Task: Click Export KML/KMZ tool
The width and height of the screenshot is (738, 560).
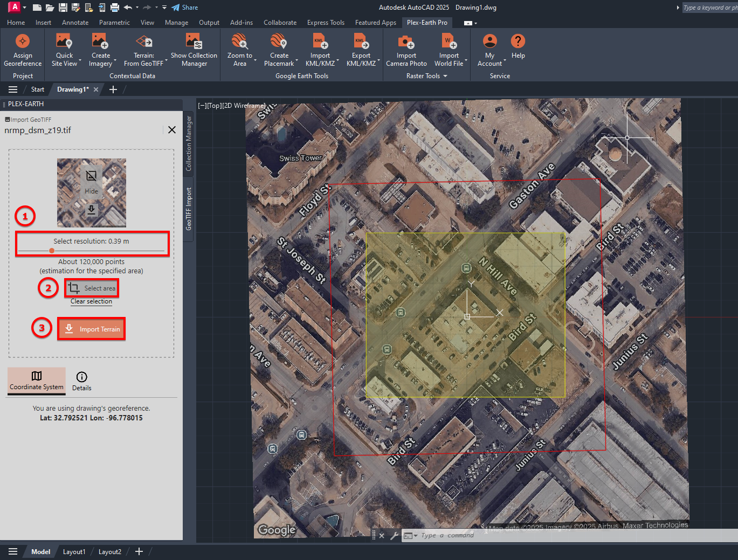Action: tap(361, 51)
